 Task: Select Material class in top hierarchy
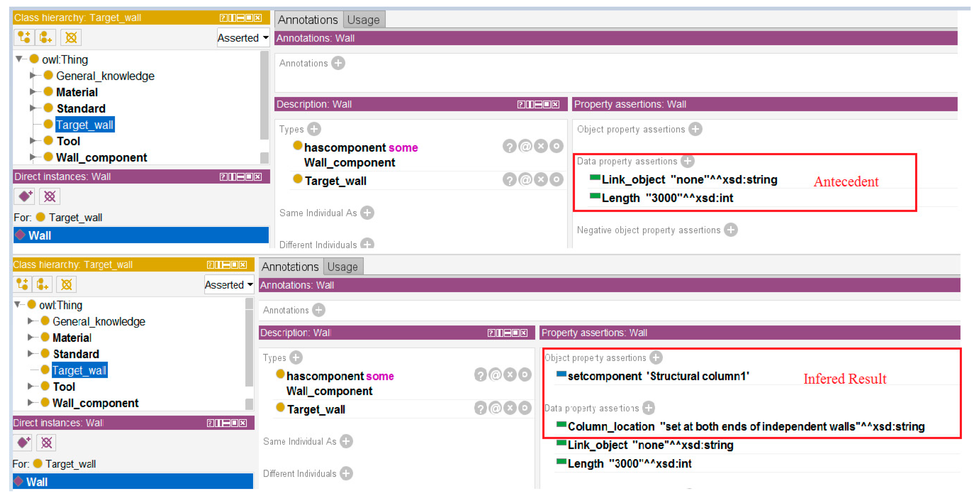pos(77,92)
